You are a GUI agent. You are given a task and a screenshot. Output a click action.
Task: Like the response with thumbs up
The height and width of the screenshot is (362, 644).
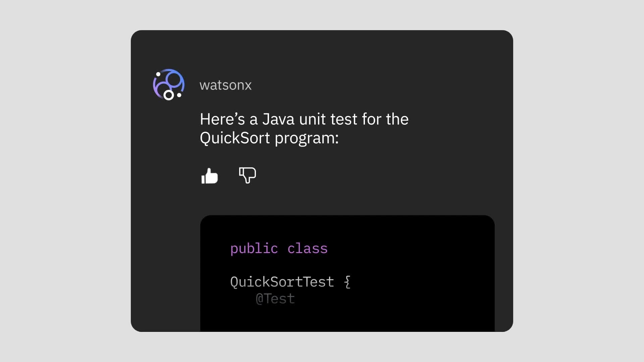pos(210,176)
